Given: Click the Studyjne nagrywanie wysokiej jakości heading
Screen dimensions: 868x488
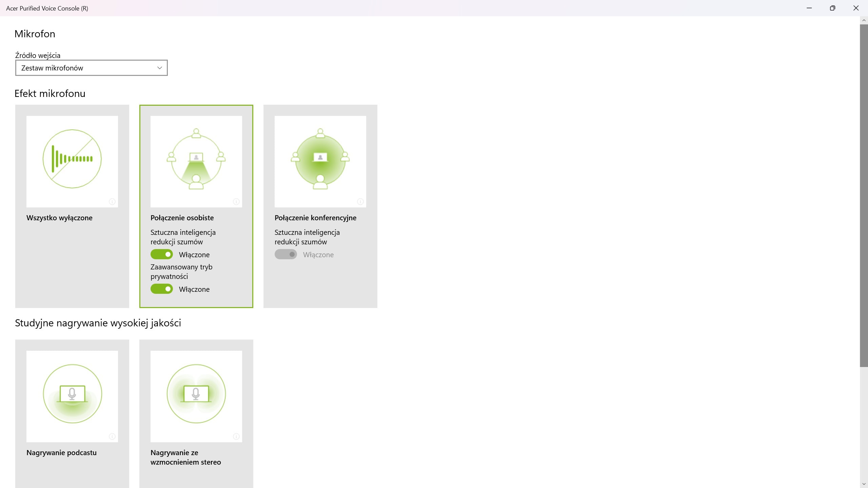Looking at the screenshot, I should [98, 323].
